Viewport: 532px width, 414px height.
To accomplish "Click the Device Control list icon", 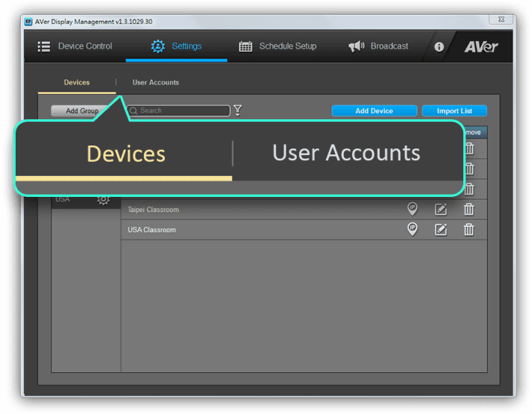I will [x=44, y=46].
